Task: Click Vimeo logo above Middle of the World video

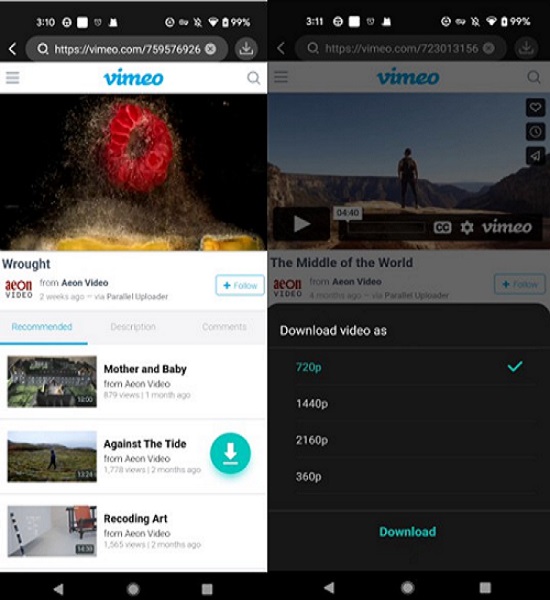Action: [x=408, y=77]
